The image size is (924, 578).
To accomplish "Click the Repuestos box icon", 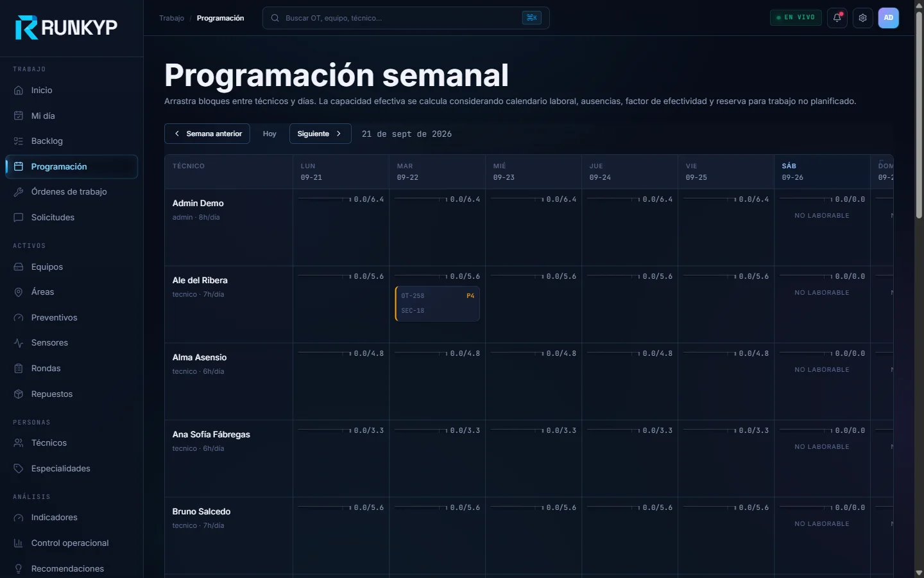I will 19,394.
